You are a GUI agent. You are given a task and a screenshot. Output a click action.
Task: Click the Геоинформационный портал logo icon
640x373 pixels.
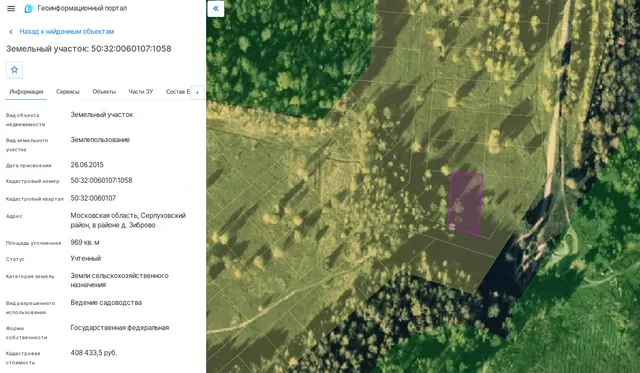pyautogui.click(x=29, y=9)
